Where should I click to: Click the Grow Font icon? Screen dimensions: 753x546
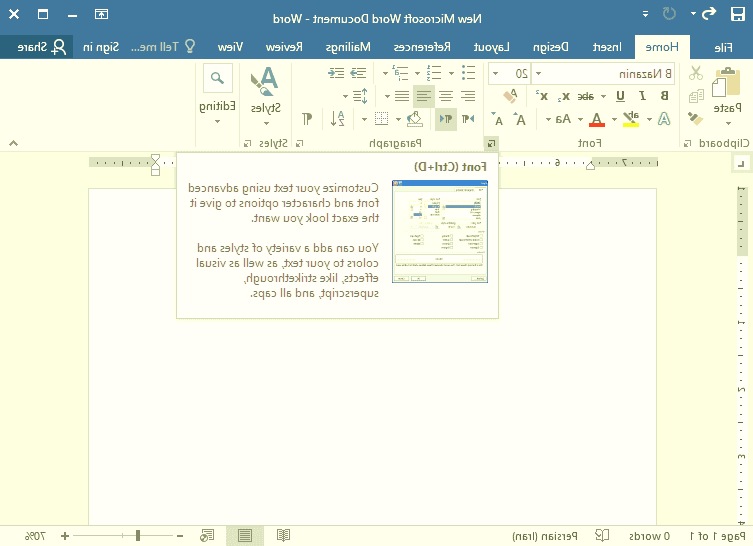coord(520,119)
